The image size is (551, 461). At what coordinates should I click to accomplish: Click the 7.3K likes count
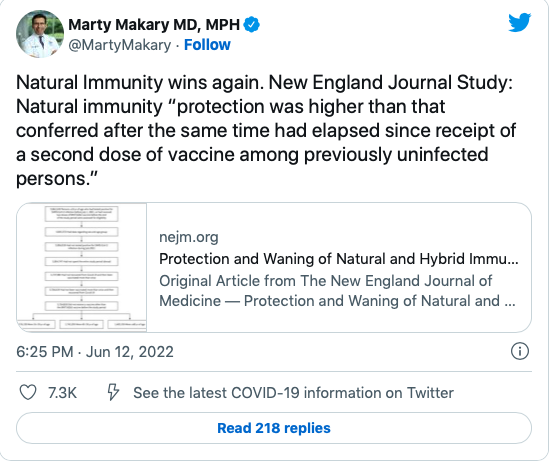63,393
